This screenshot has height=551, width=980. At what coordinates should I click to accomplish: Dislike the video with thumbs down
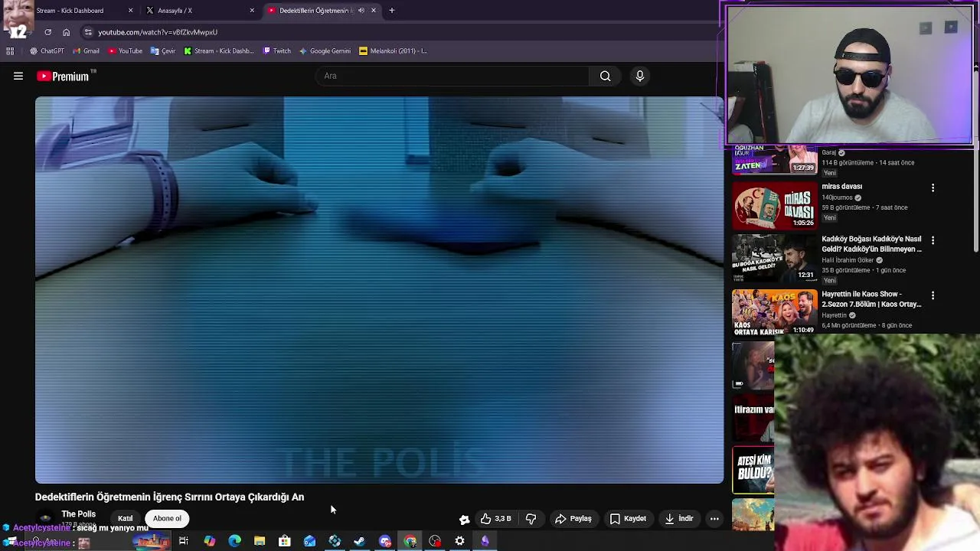pos(531,519)
